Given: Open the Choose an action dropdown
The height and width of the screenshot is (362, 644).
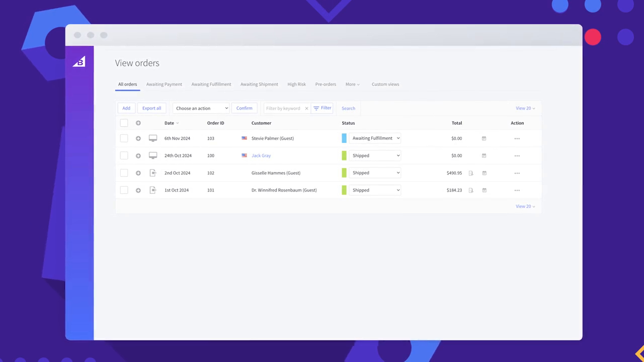Looking at the screenshot, I should click(x=201, y=108).
